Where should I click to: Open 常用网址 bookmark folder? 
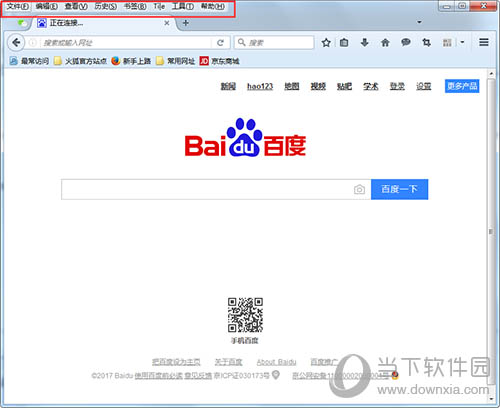coord(176,61)
